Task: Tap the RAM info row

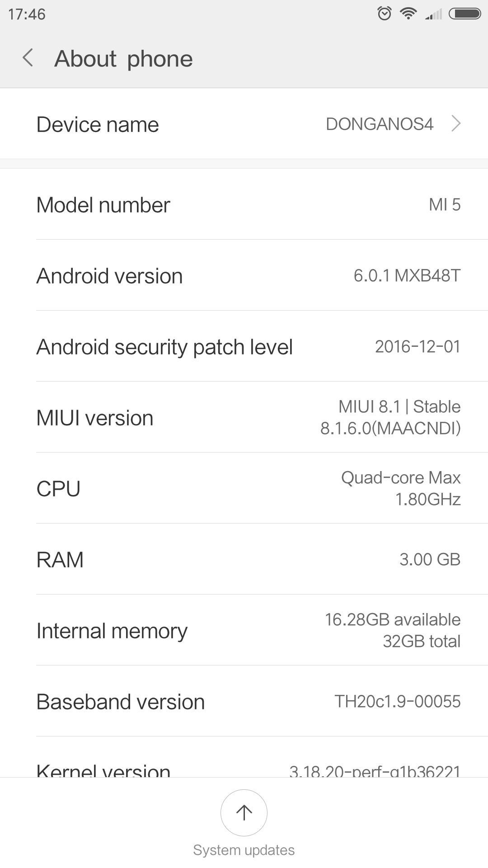Action: [x=244, y=559]
